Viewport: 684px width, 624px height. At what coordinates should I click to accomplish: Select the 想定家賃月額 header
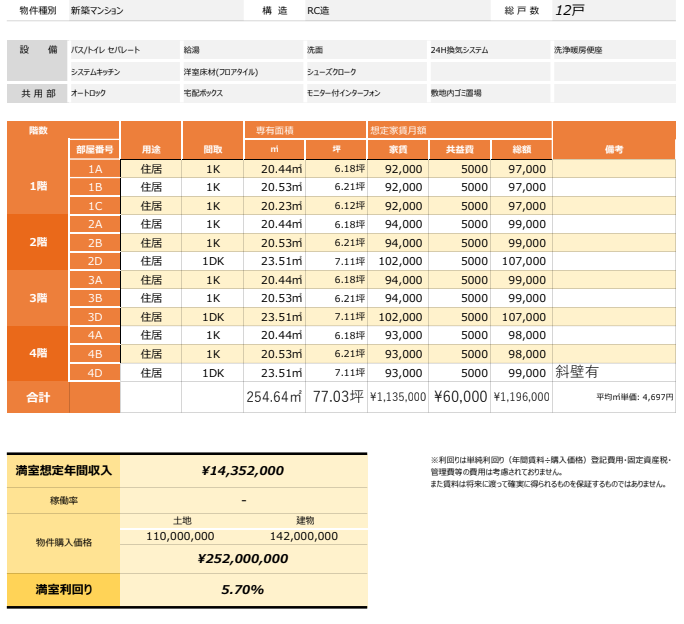[x=460, y=130]
